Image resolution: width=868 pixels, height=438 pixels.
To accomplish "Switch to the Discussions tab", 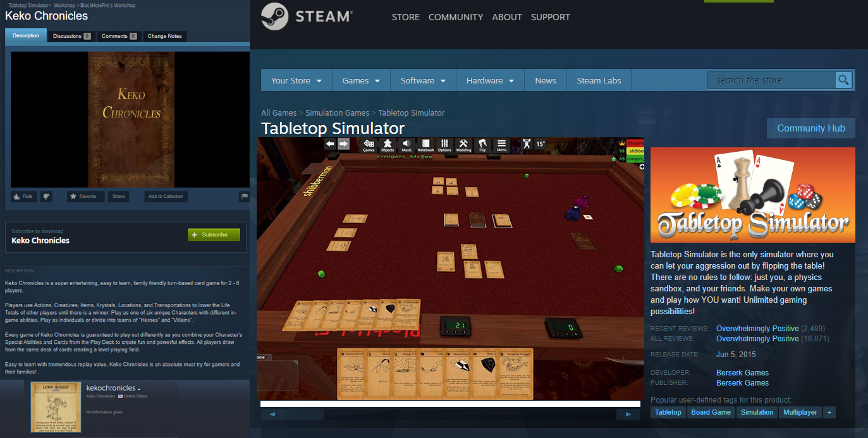I will click(71, 36).
